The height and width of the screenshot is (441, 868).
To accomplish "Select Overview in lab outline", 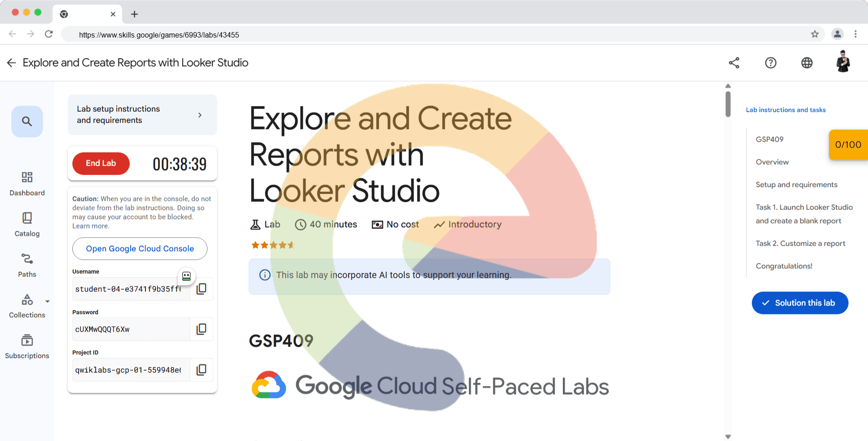I will [772, 162].
